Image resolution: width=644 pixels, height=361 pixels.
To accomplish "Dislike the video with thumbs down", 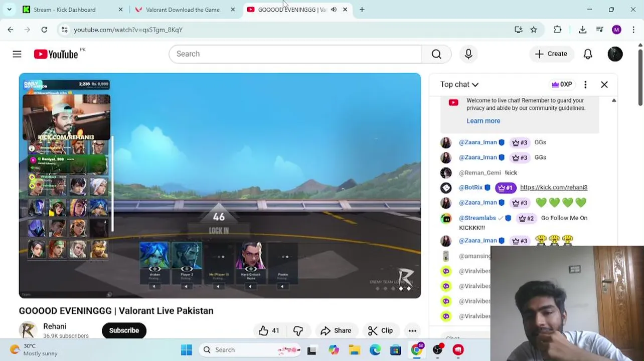I will tap(298, 330).
